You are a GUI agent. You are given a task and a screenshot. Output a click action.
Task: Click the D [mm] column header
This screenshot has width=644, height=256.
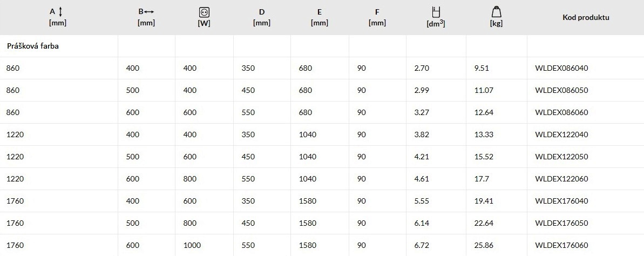[262, 17]
